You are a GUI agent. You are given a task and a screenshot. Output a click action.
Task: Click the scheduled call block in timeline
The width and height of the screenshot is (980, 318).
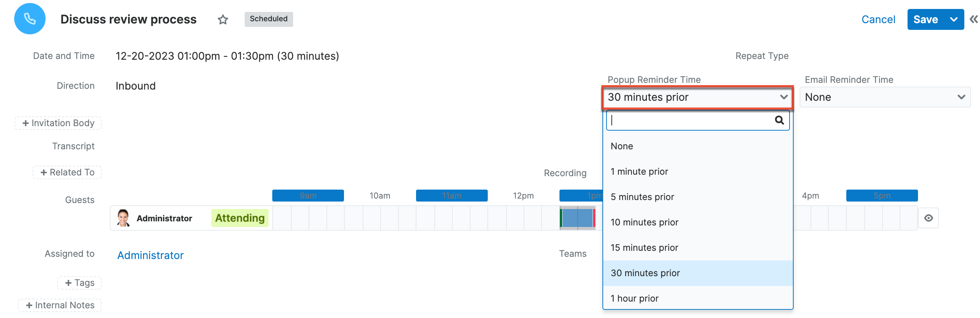click(x=577, y=218)
